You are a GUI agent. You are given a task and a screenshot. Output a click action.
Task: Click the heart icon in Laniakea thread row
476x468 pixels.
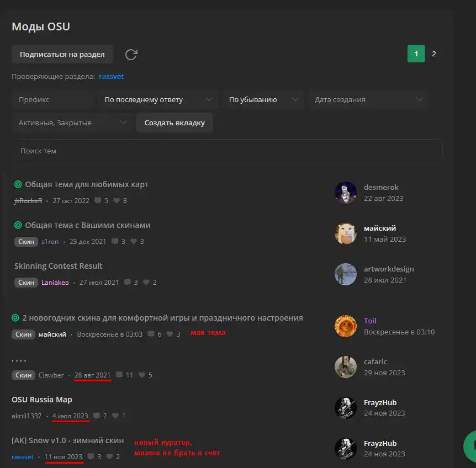tap(146, 282)
